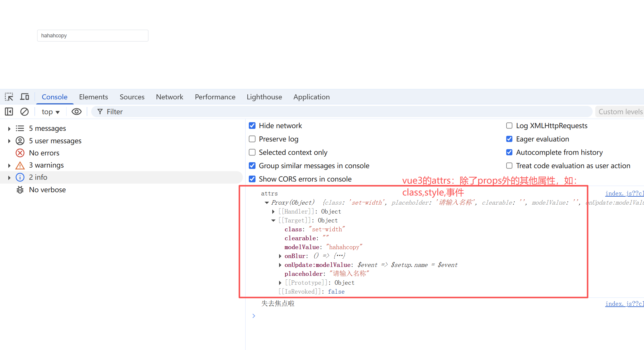Select the warnings triangle icon
The height and width of the screenshot is (350, 644).
20,166
